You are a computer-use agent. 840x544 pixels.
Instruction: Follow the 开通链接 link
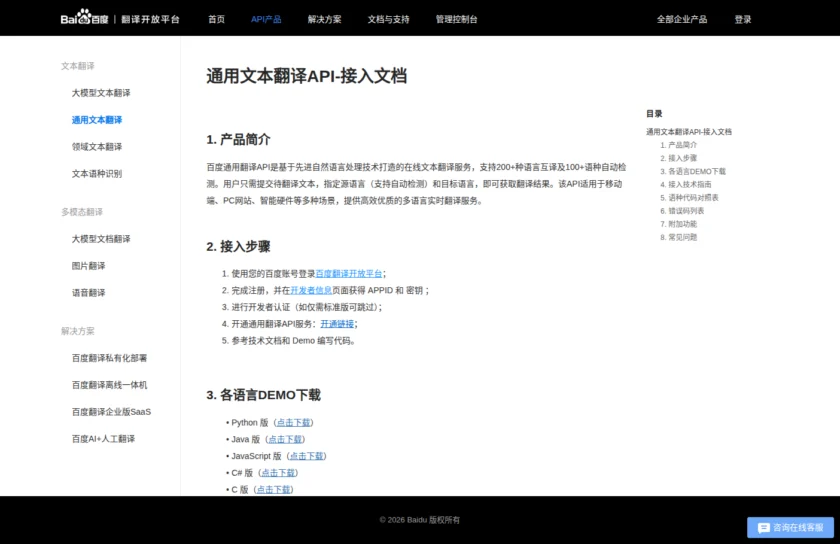pos(337,324)
